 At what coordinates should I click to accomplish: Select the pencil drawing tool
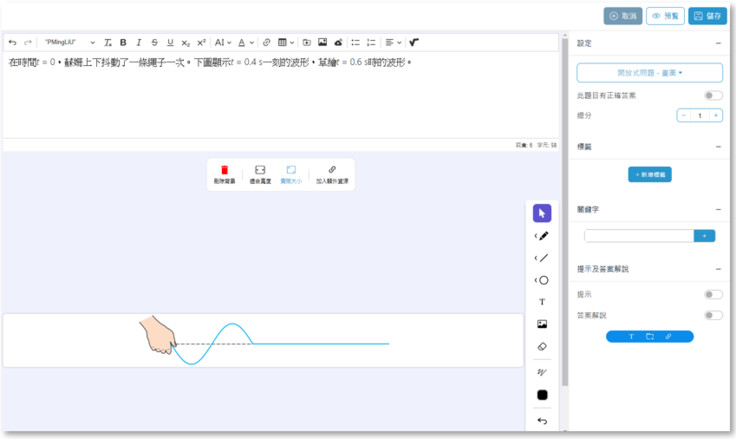[x=543, y=236]
